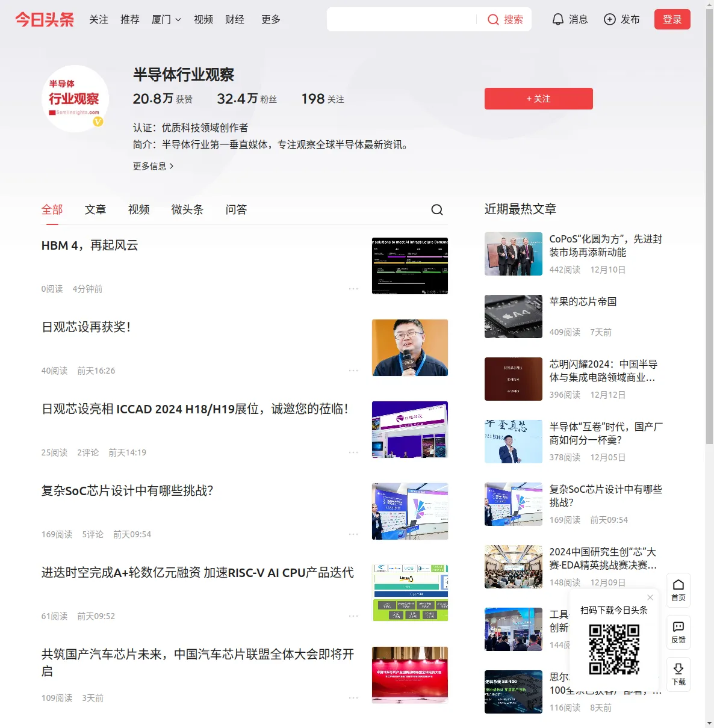Open 视频 in top navigation
The height and width of the screenshot is (728, 714).
pyautogui.click(x=203, y=19)
